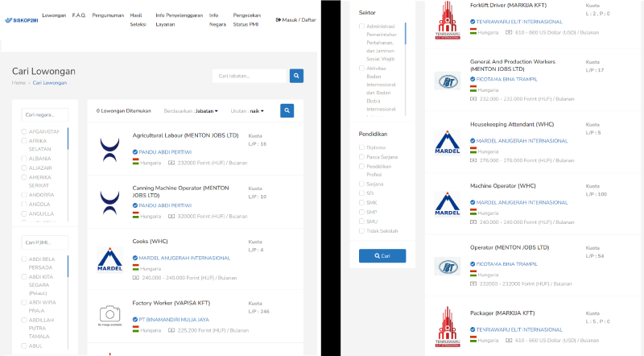Open TENRIAWARU ELIT INTERNASIONAL link under Forklift Driver
The width and height of the screenshot is (644, 356).
pos(519,22)
